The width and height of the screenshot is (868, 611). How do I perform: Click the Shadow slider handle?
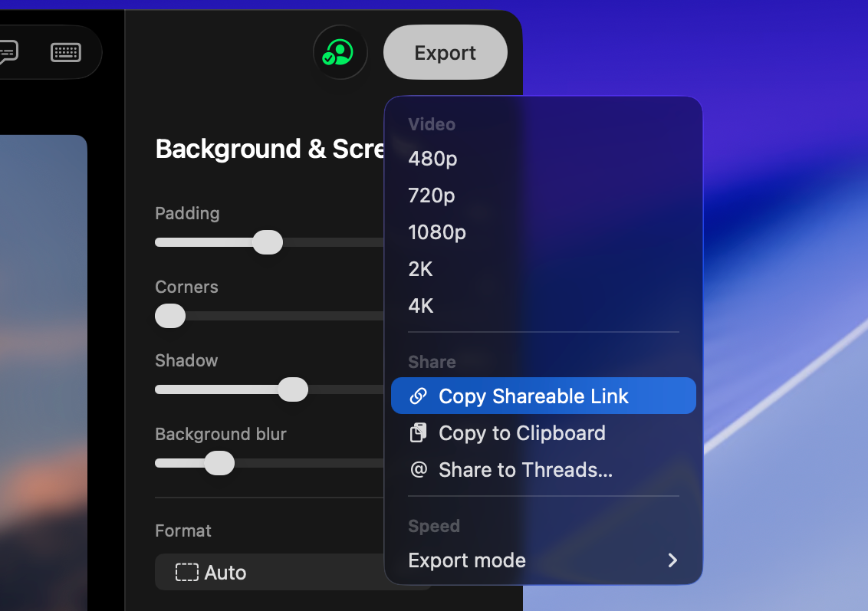coord(293,389)
